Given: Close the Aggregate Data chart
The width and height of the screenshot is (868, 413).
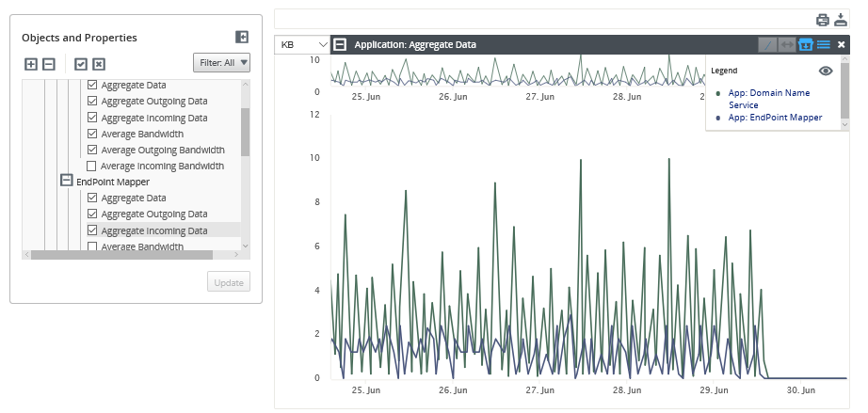Looking at the screenshot, I should tap(842, 45).
